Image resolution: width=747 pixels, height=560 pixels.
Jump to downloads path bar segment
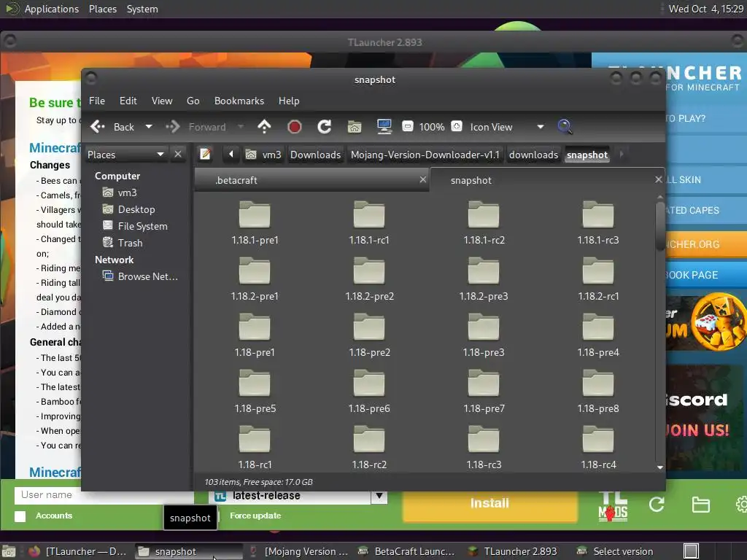(x=533, y=155)
